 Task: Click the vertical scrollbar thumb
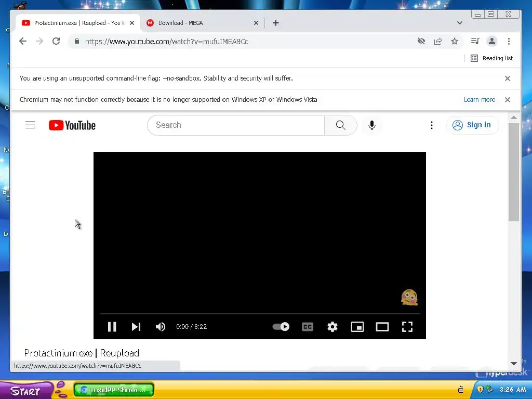[x=514, y=172]
